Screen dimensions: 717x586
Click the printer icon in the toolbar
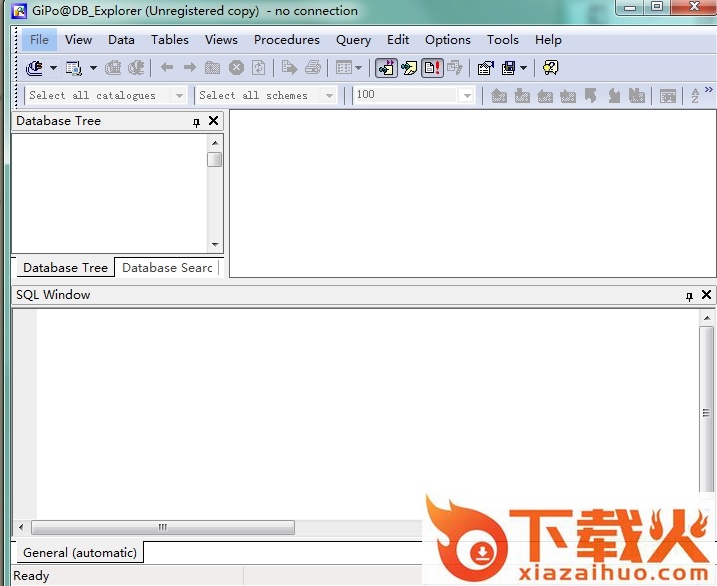pyautogui.click(x=313, y=68)
